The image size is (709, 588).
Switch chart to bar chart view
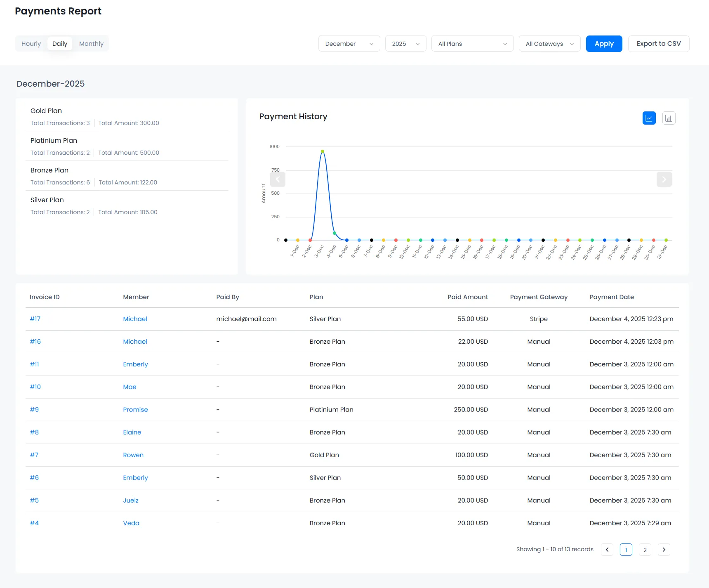point(669,118)
